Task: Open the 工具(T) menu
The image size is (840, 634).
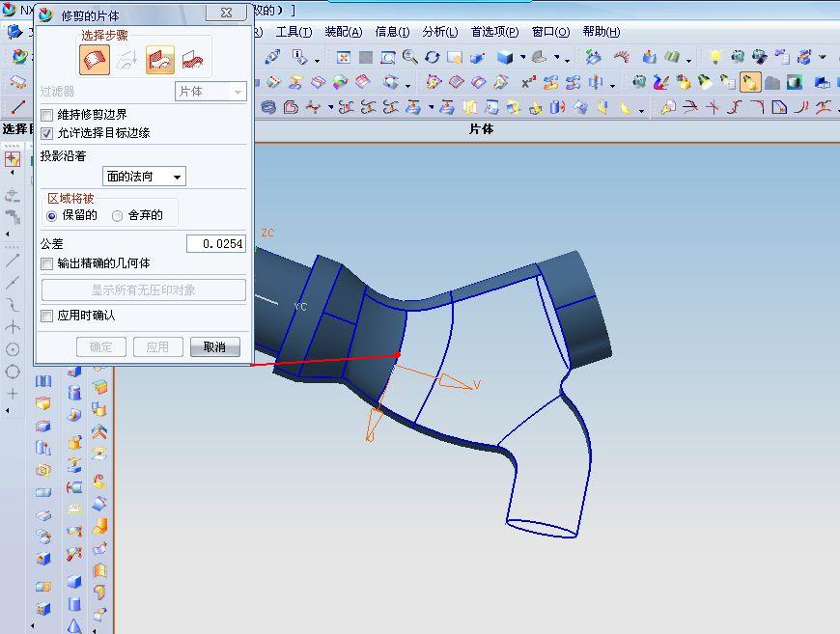Action: click(x=294, y=32)
